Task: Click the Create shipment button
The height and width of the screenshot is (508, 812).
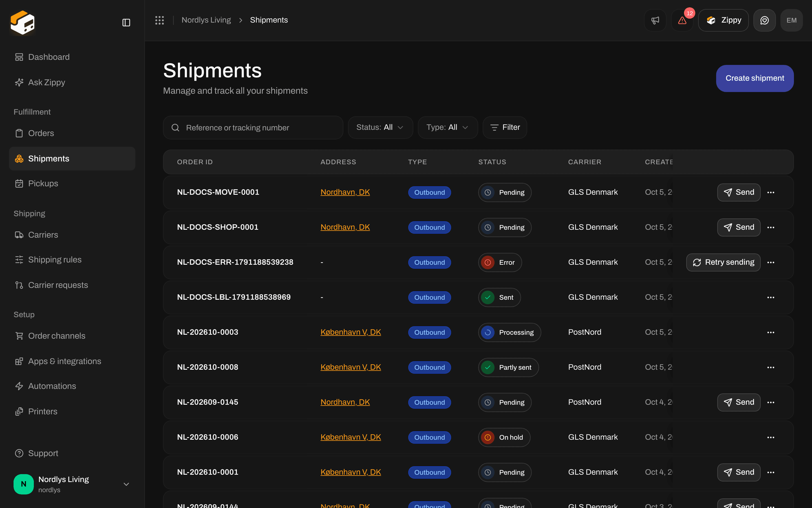Action: click(754, 78)
